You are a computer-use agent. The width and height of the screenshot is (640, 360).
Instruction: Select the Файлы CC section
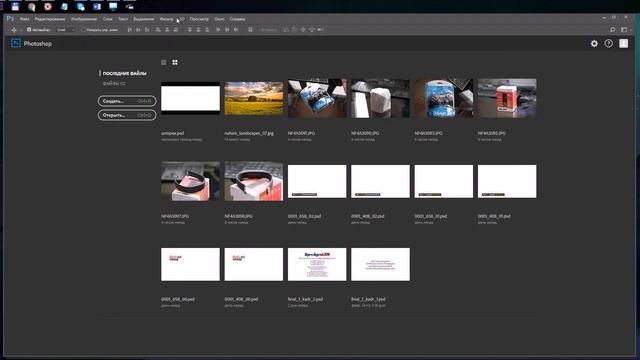tap(114, 83)
